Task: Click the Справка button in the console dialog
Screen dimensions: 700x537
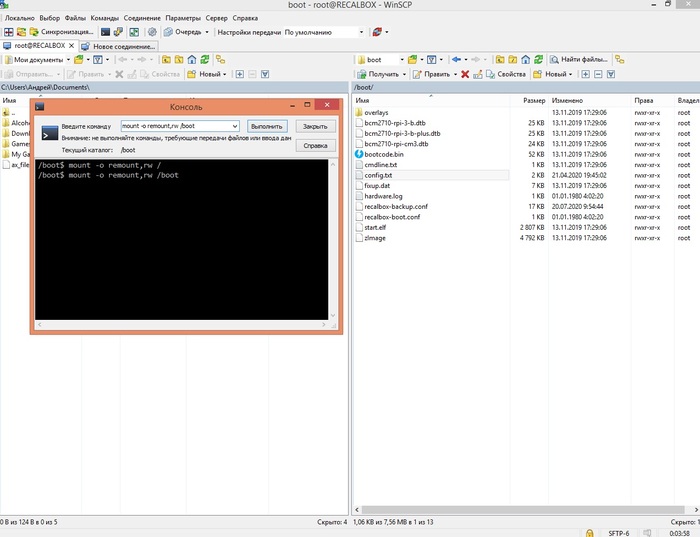Action: (314, 145)
